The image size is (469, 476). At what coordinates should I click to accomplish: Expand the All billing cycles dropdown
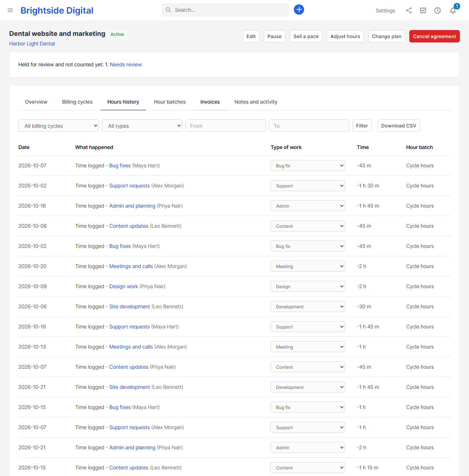pos(59,126)
